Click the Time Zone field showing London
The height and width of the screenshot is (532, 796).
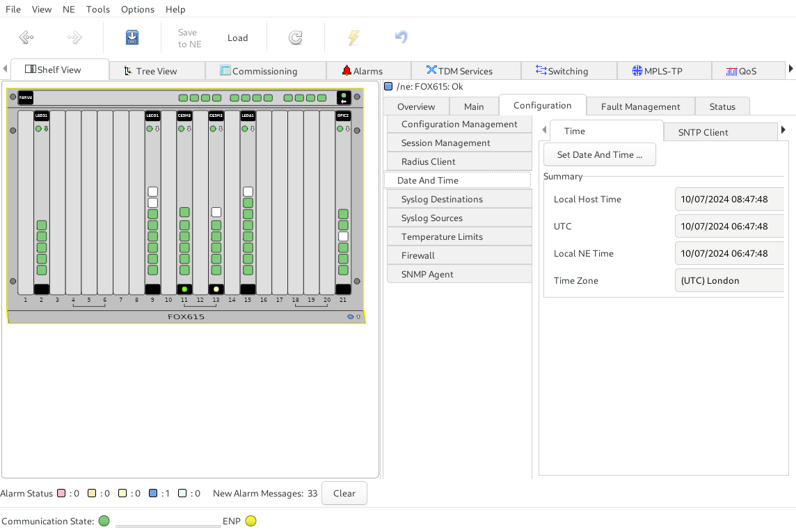coord(729,281)
